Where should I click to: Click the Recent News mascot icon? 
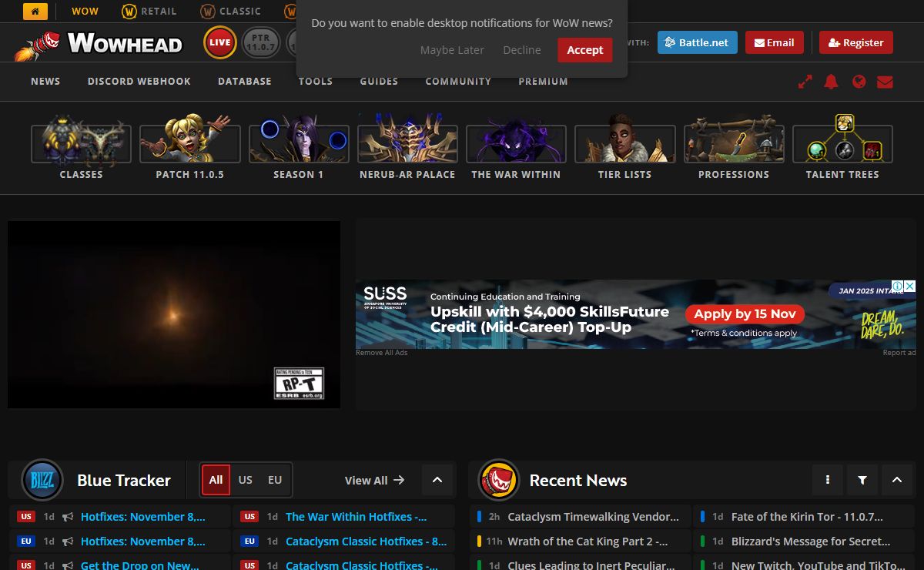pyautogui.click(x=499, y=480)
